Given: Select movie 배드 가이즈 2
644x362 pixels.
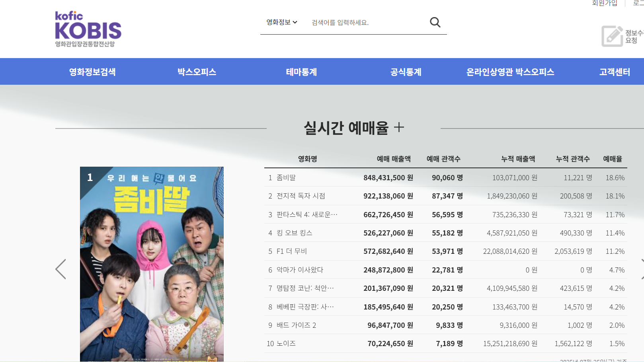Looking at the screenshot, I should click(297, 325).
